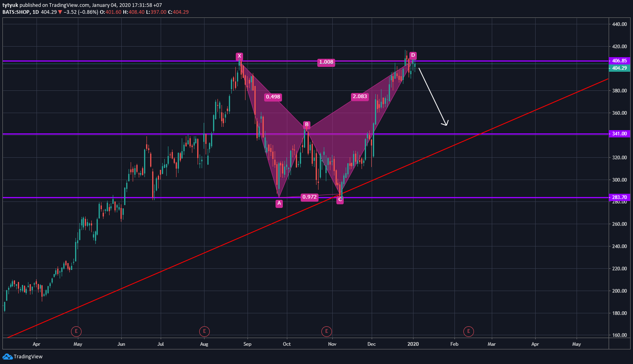The width and height of the screenshot is (633, 364).
Task: Select the X point label of the pattern
Action: [239, 56]
